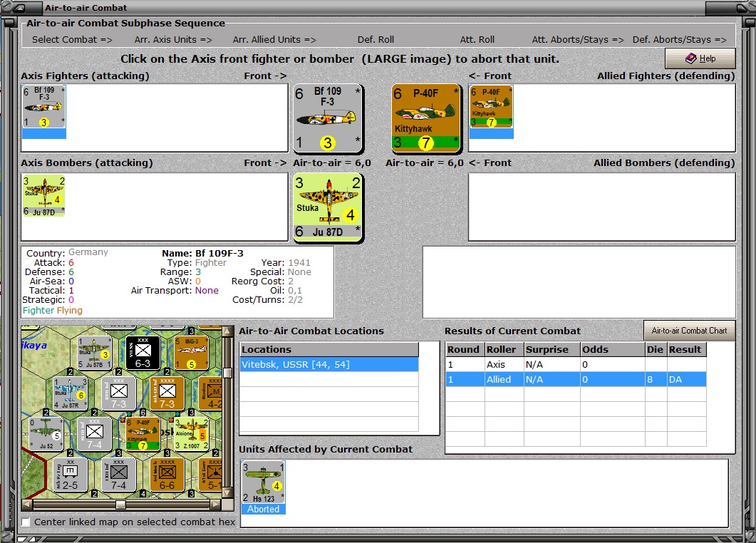This screenshot has width=756, height=543.
Task: Click the Ju 87R Stuka counter on map
Action: coord(71,393)
